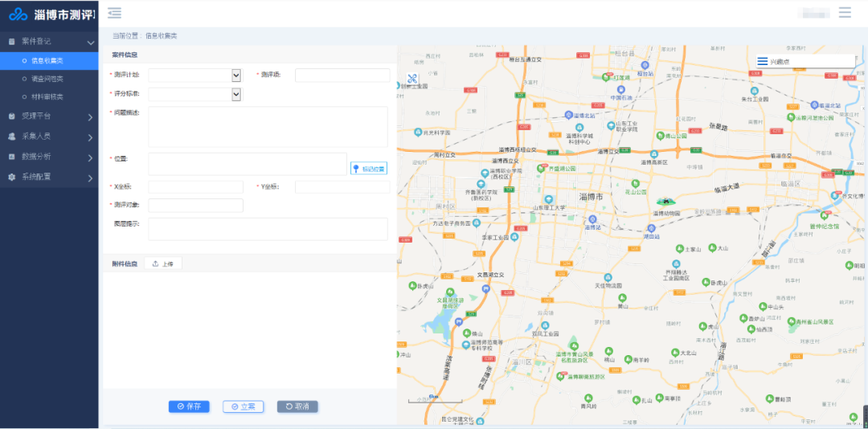This screenshot has width=868, height=429.
Task: Click the 上传 upload button
Action: 163,264
